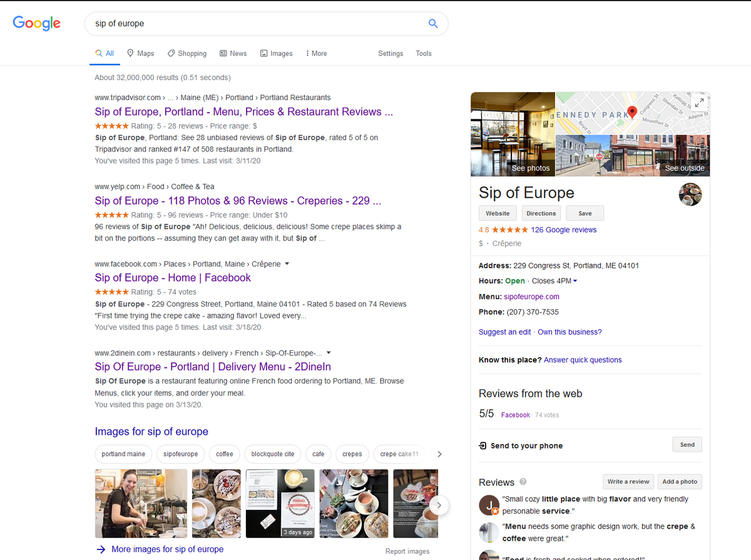Click the search input field
Image resolution: width=751 pixels, height=560 pixels.
(x=257, y=24)
